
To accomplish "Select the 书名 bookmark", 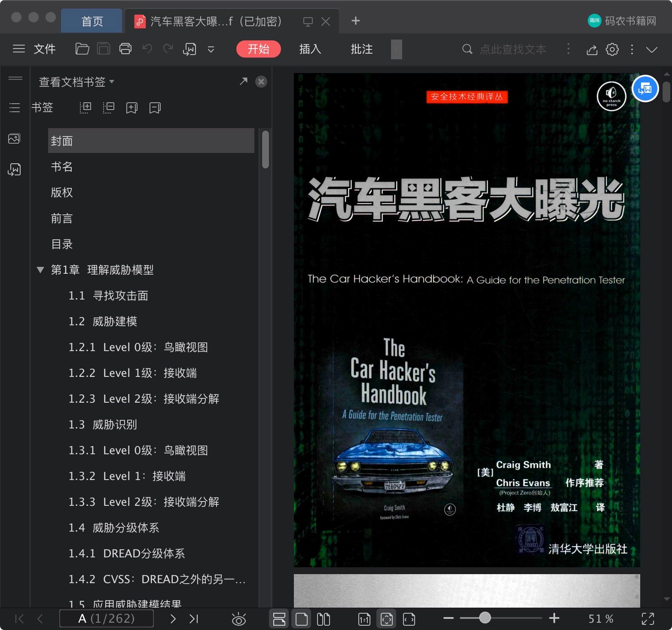I will [x=62, y=166].
